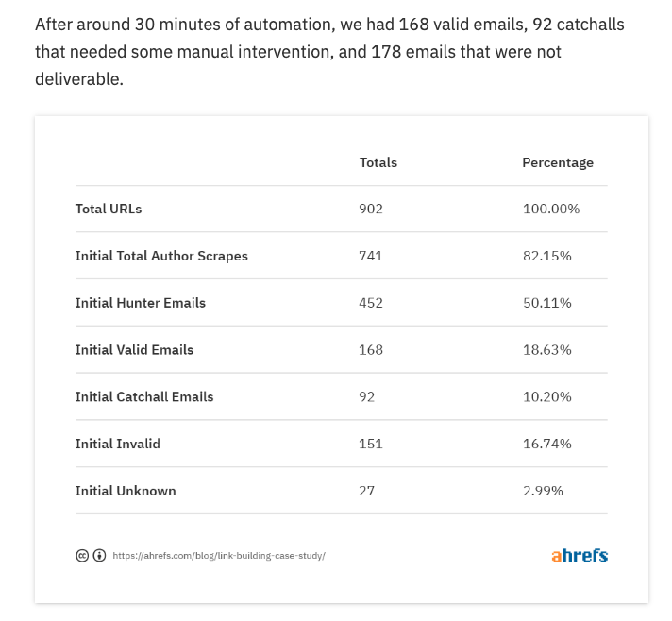Select the Initial Catchall Emails label
672x621 pixels.
(x=144, y=397)
